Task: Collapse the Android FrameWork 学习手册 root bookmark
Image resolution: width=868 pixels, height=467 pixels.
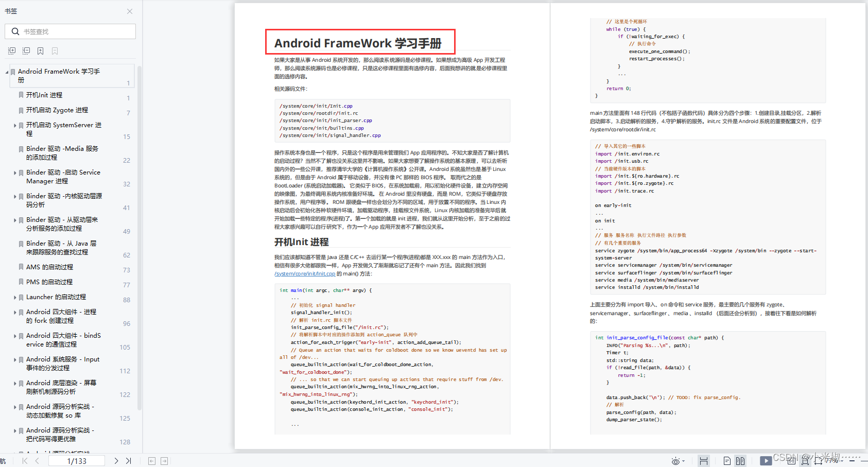Action: (7, 72)
